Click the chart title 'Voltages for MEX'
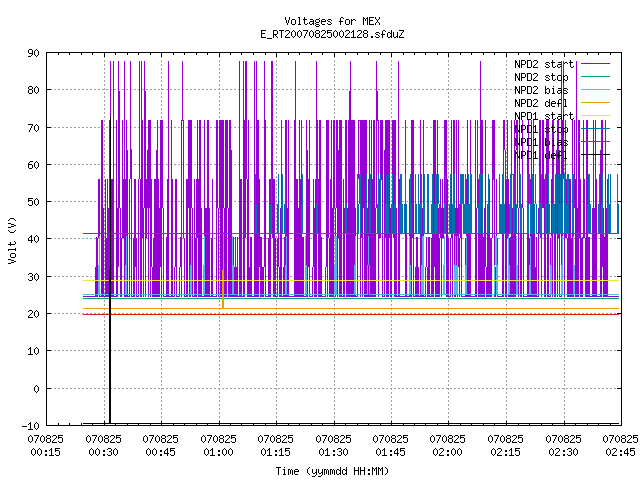 [332, 21]
